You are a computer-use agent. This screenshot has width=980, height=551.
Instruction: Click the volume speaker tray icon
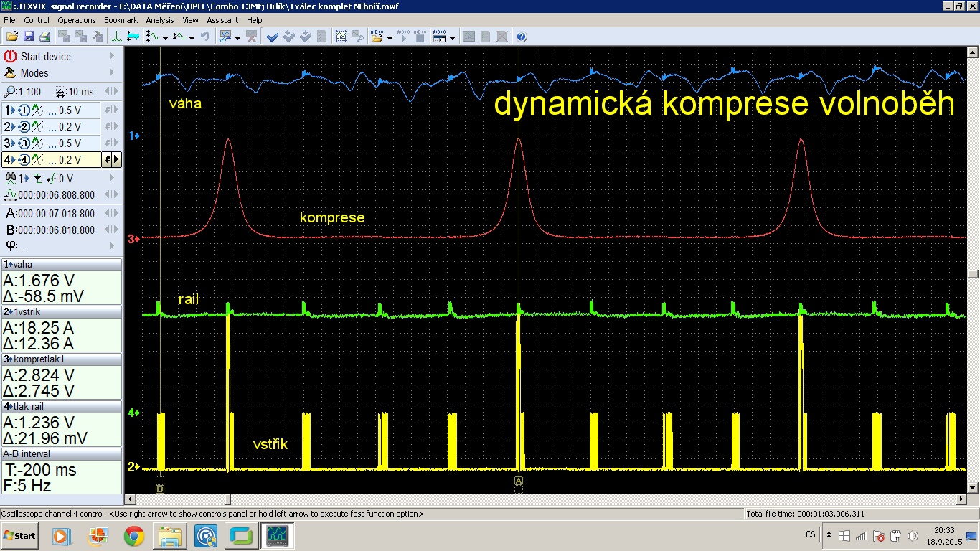click(x=913, y=535)
